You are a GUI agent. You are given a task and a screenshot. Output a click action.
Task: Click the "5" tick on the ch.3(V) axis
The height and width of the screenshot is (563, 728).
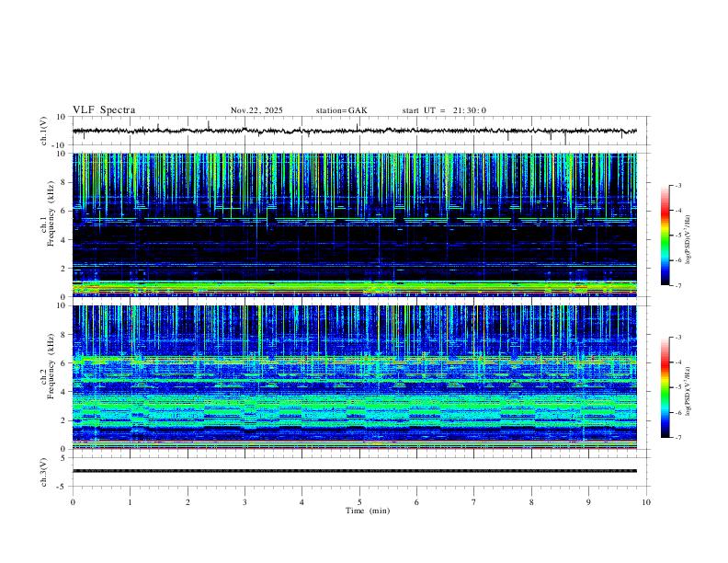pos(63,457)
